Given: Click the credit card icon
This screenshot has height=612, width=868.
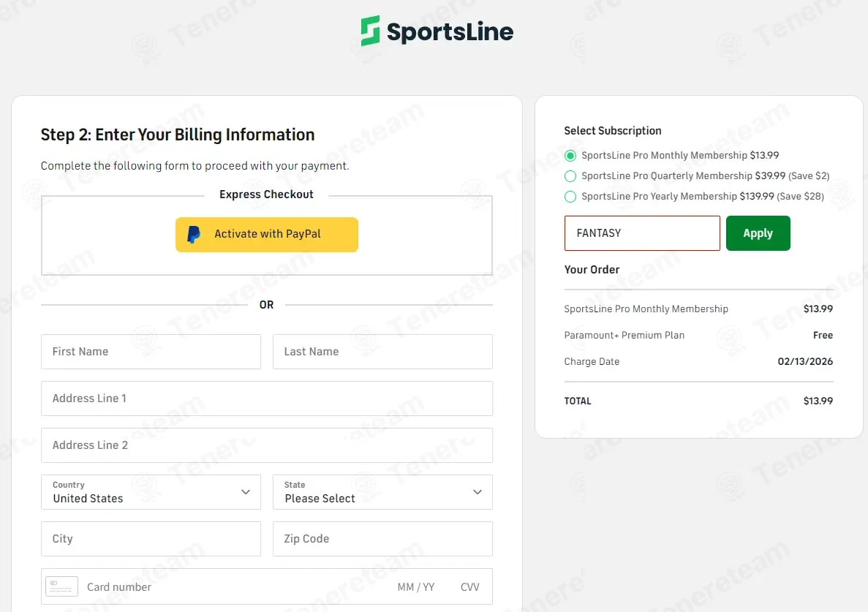Looking at the screenshot, I should point(61,586).
